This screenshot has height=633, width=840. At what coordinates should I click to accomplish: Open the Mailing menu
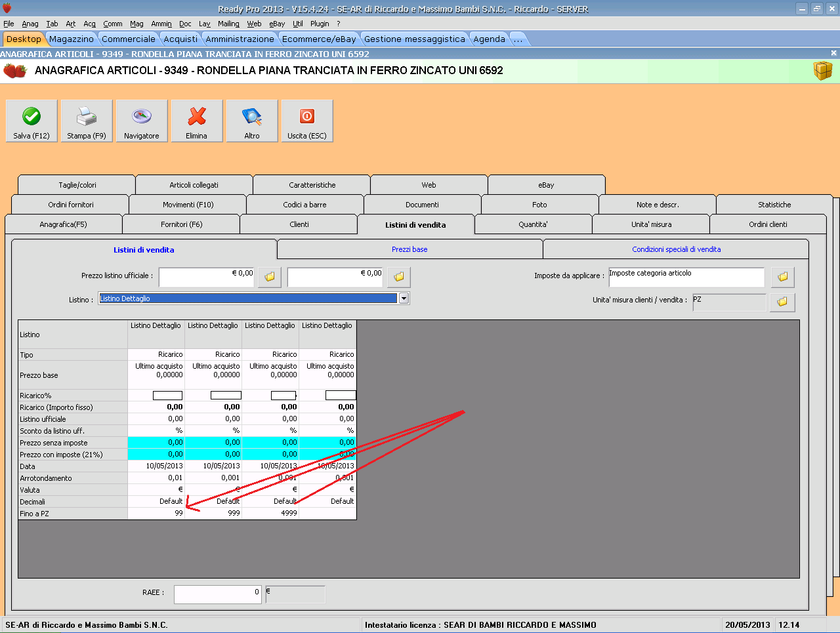229,24
